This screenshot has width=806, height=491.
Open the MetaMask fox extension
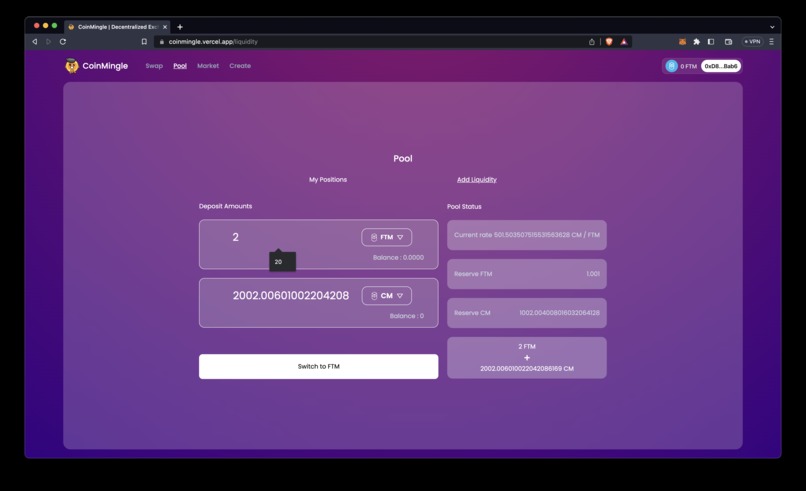tap(682, 42)
